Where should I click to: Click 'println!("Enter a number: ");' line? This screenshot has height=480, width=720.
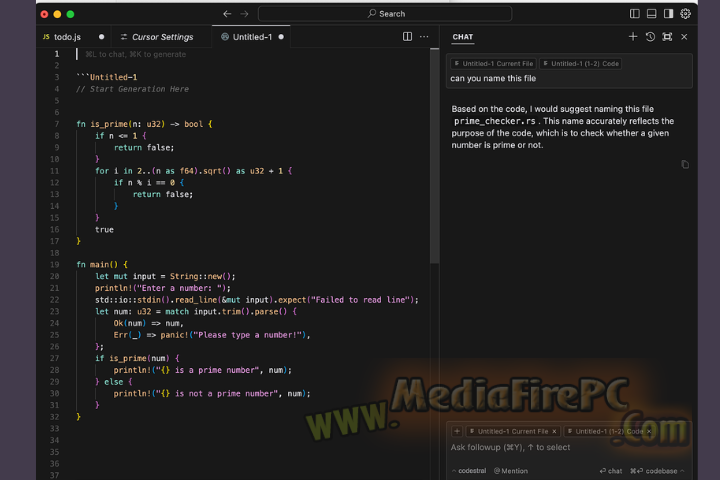tap(163, 288)
